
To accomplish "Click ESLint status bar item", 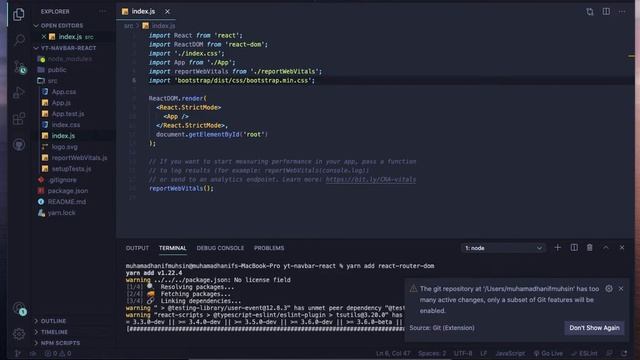I will click(x=584, y=353).
